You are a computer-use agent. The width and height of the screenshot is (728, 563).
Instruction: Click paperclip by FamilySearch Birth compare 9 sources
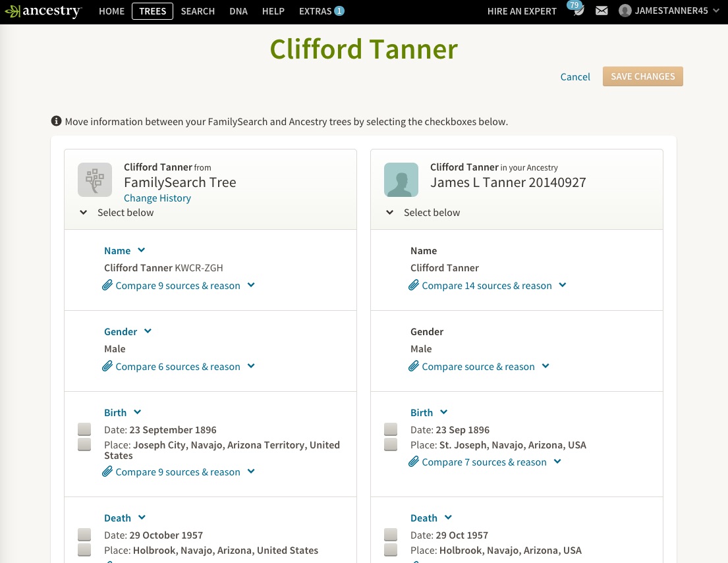tap(107, 471)
